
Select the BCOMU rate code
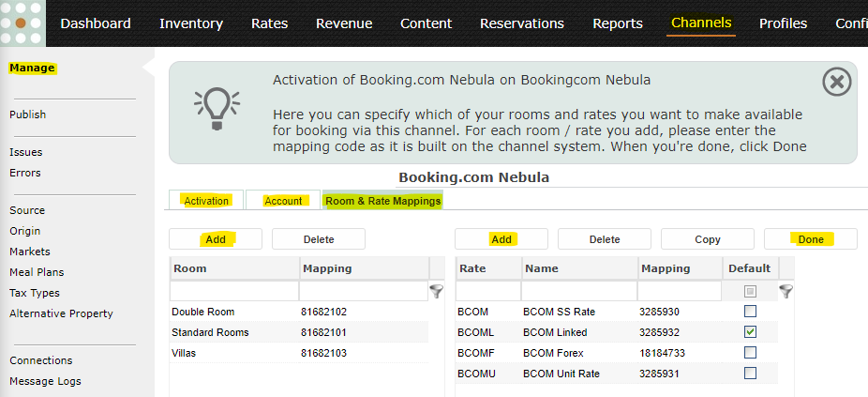[x=476, y=374]
